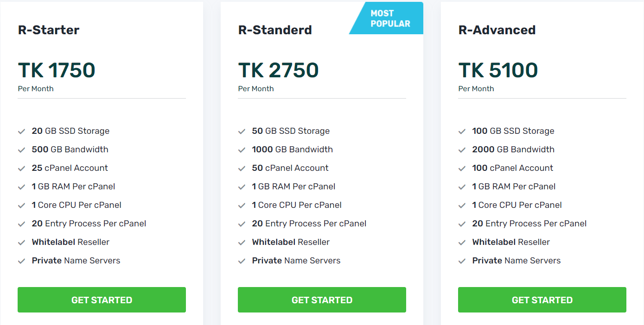The width and height of the screenshot is (644, 325).
Task: Click checkmark beside 100 cPanel Account
Action: pos(462,169)
